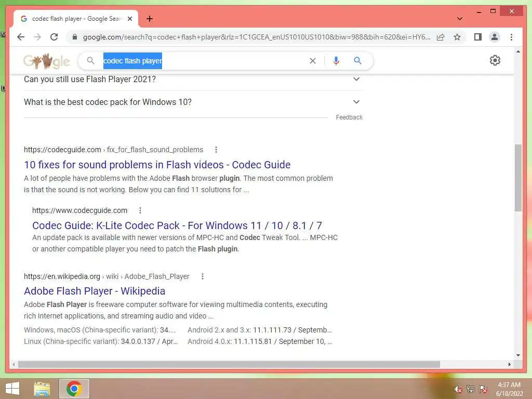The width and height of the screenshot is (532, 399).
Task: Open Google quick settings gear
Action: click(495, 60)
